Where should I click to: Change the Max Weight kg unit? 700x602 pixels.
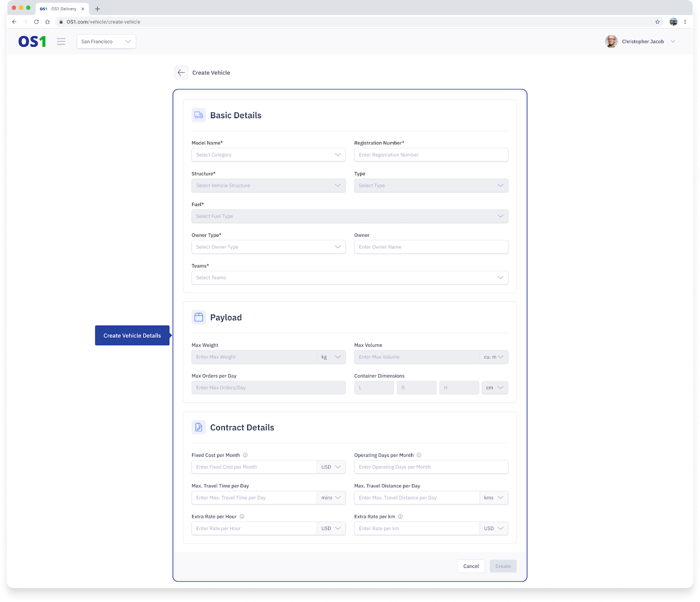pos(331,357)
